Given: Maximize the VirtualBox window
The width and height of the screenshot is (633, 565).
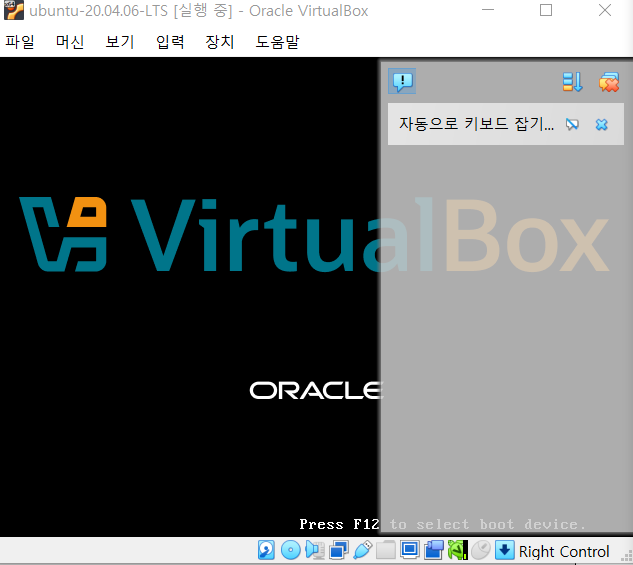Looking at the screenshot, I should coord(546,10).
